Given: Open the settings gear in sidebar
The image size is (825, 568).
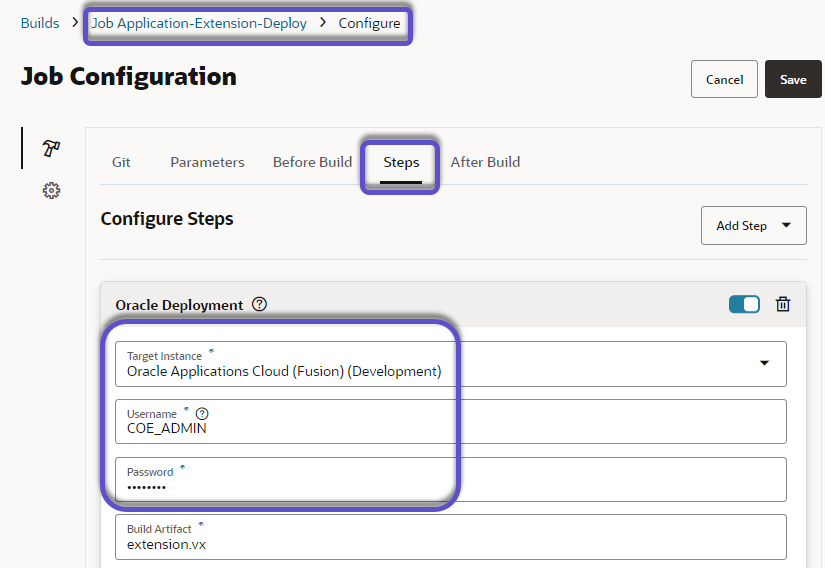Looking at the screenshot, I should [x=51, y=190].
